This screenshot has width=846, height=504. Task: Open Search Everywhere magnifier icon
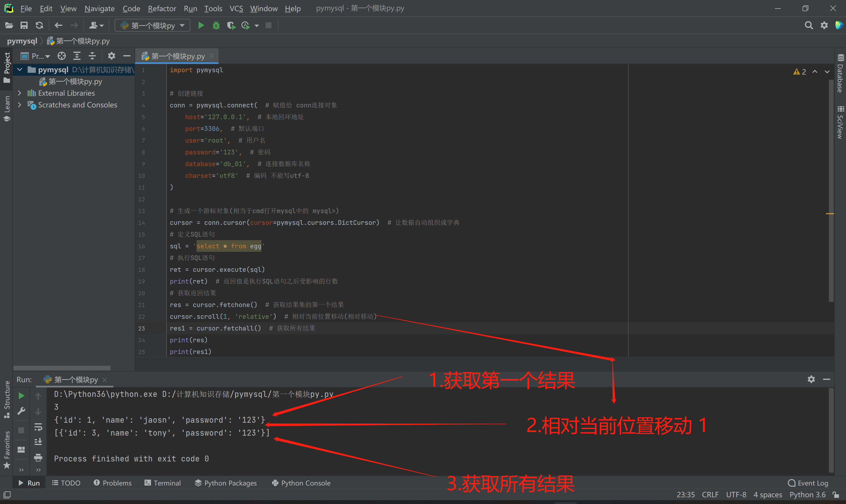click(809, 26)
